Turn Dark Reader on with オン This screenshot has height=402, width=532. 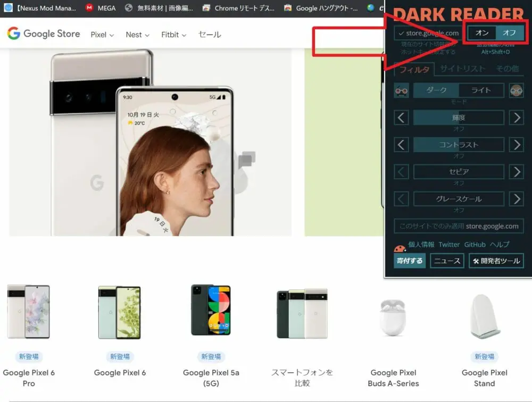pos(482,33)
